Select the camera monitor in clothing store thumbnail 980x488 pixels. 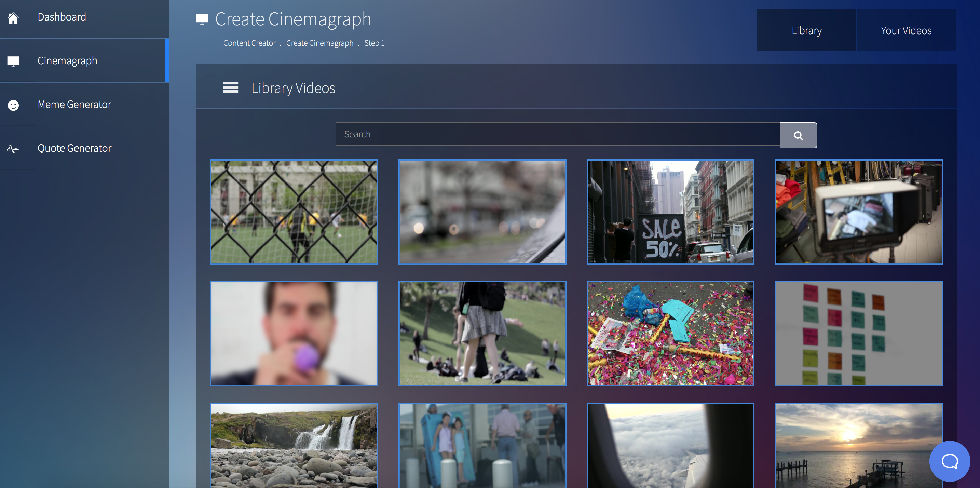(859, 212)
